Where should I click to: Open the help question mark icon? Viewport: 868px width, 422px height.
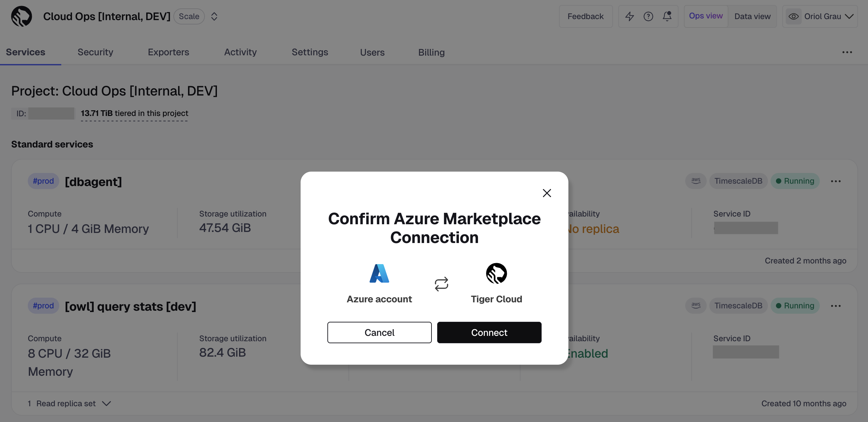[x=648, y=16]
